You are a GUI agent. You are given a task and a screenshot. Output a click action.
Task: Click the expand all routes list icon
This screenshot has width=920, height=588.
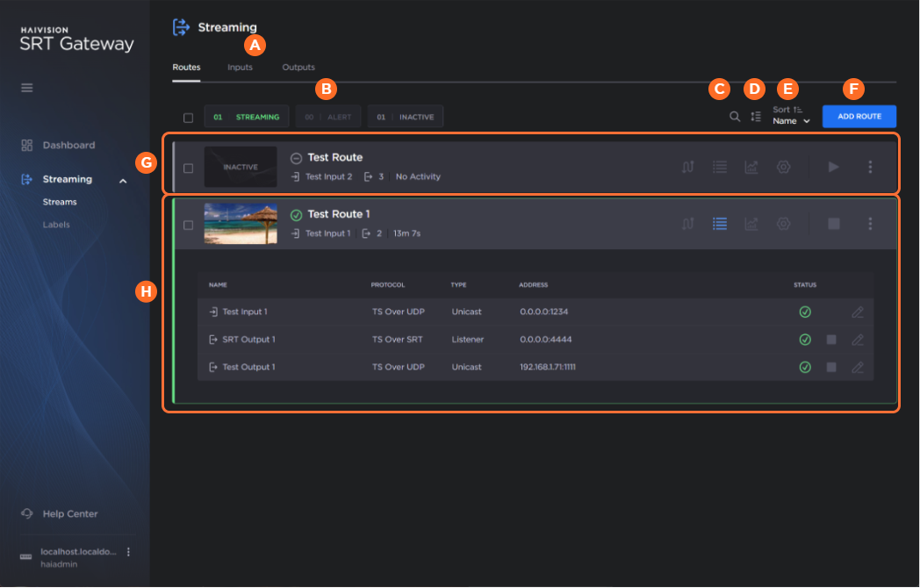(x=756, y=117)
